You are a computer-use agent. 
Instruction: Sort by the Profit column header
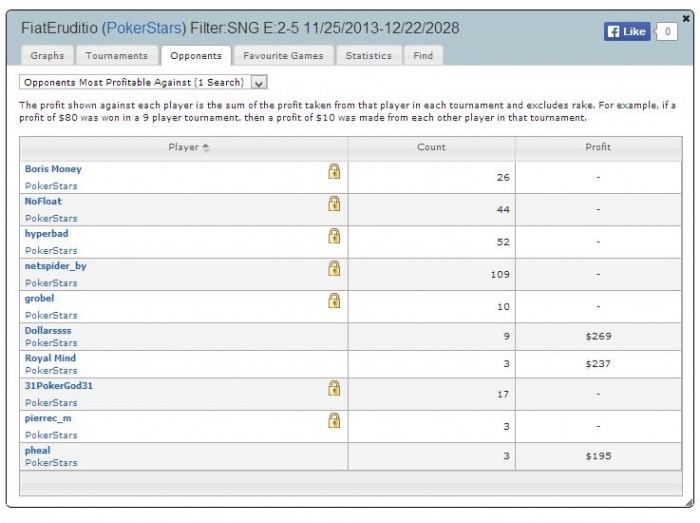pos(598,147)
